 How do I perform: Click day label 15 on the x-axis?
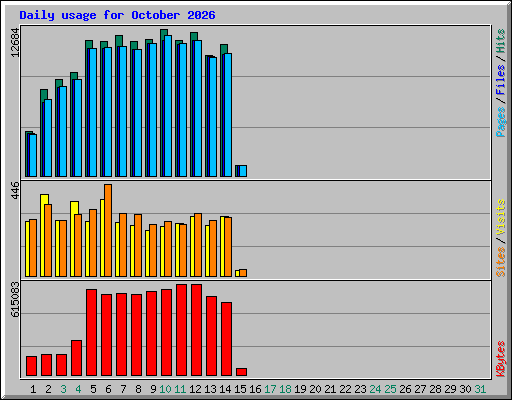pyautogui.click(x=240, y=389)
